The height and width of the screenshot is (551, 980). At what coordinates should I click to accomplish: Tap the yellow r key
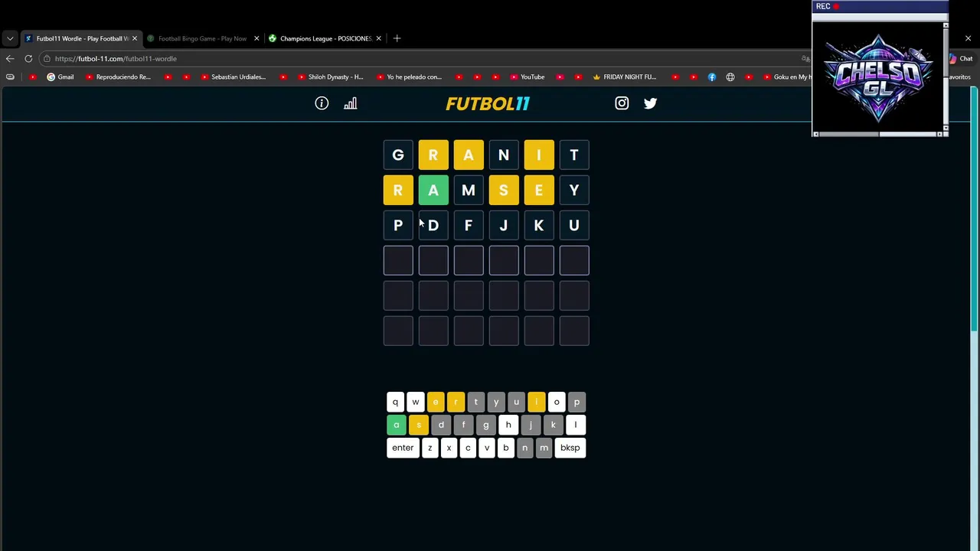456,402
